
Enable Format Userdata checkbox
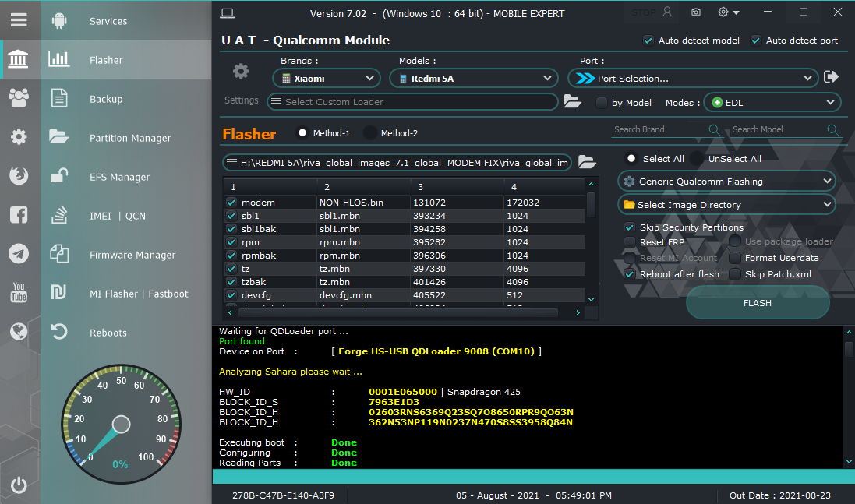pos(735,258)
